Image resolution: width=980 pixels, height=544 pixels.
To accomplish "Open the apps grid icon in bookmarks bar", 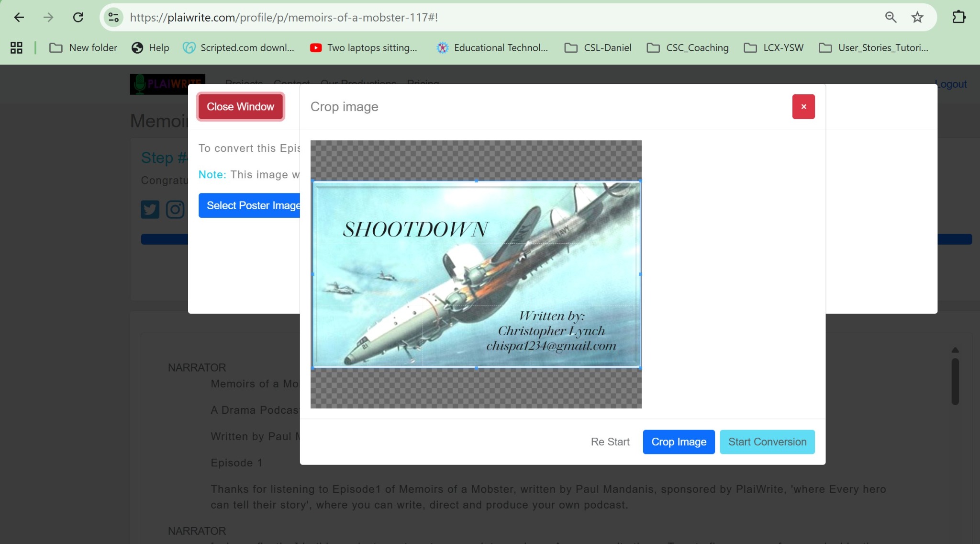I will 16,48.
